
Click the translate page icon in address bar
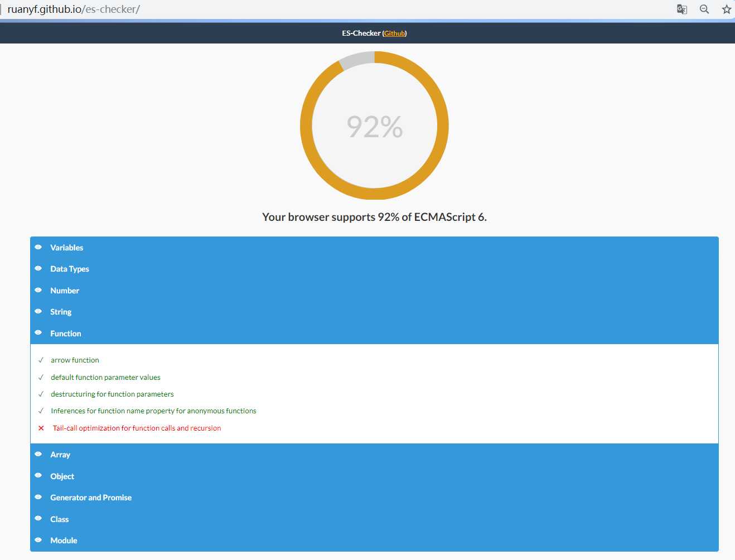coord(681,9)
